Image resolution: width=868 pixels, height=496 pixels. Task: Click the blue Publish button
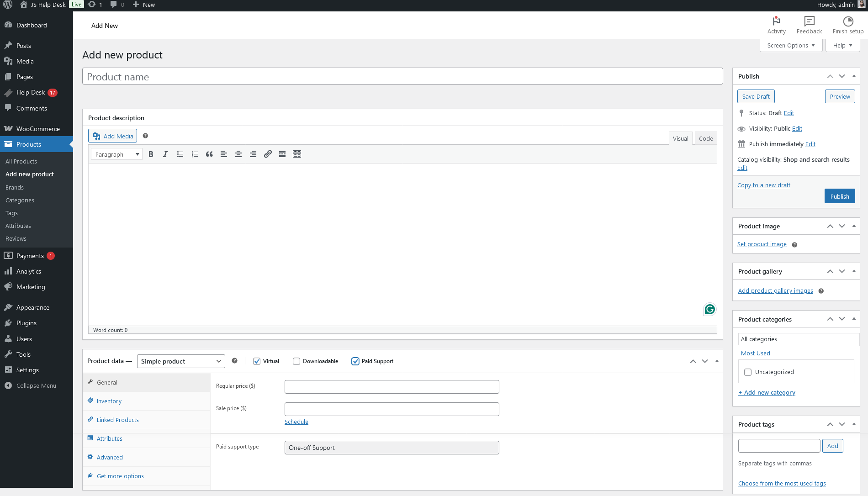(x=839, y=196)
